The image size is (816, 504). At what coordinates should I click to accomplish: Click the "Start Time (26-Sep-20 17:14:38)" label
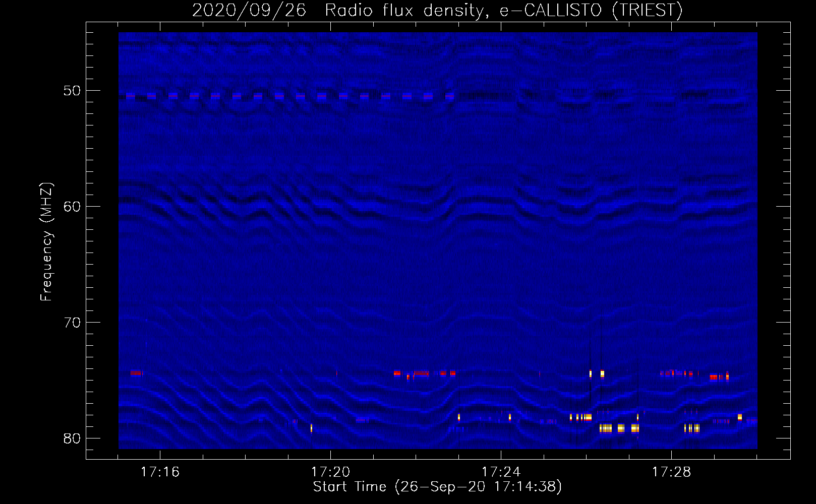437,487
